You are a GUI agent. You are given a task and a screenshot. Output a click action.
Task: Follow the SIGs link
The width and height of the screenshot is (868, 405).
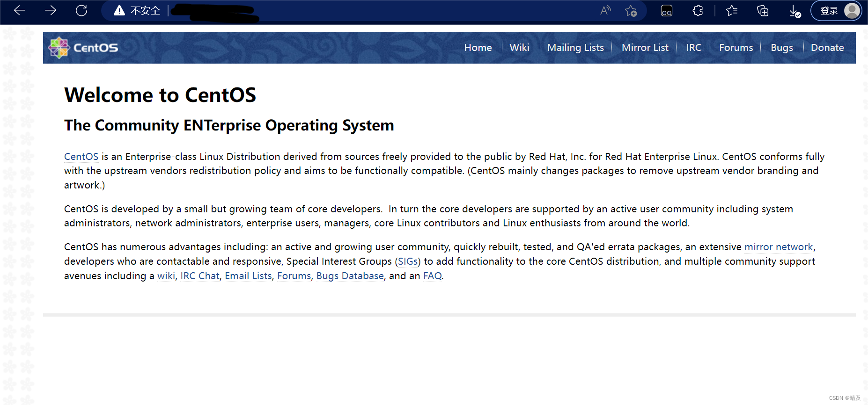[x=408, y=261]
